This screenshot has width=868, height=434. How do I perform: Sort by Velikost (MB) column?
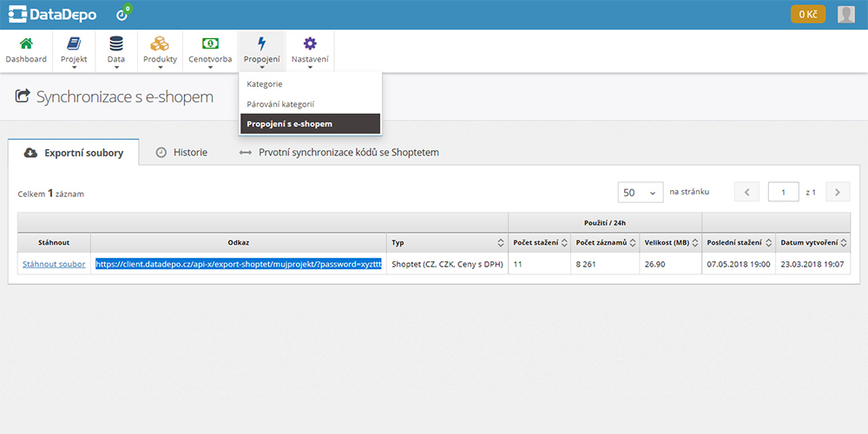(x=694, y=243)
